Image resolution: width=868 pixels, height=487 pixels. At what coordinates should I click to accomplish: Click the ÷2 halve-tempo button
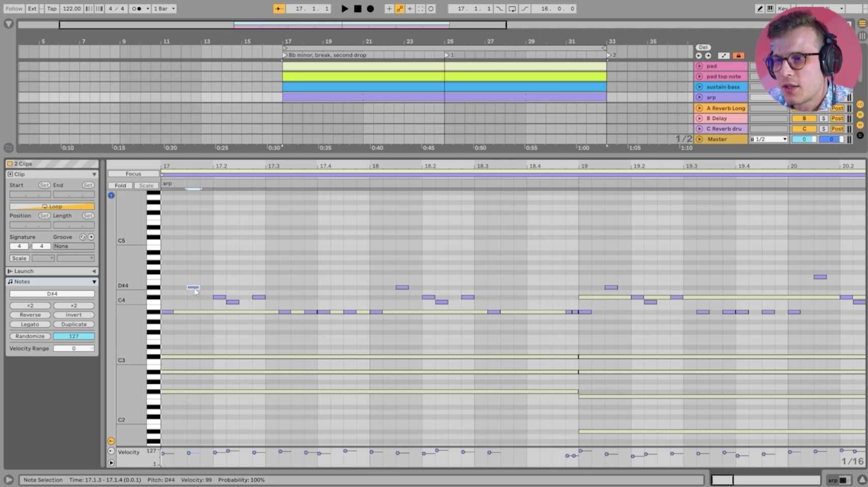pyautogui.click(x=30, y=306)
